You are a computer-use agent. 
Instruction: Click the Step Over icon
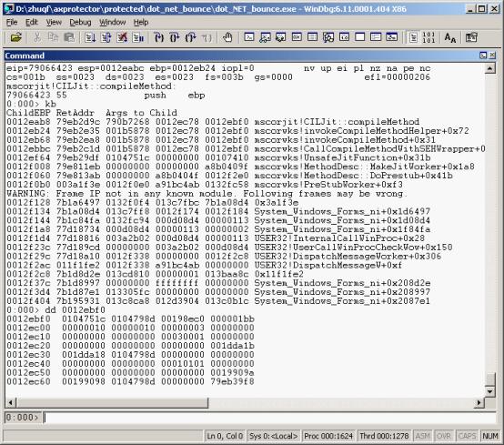(x=175, y=37)
